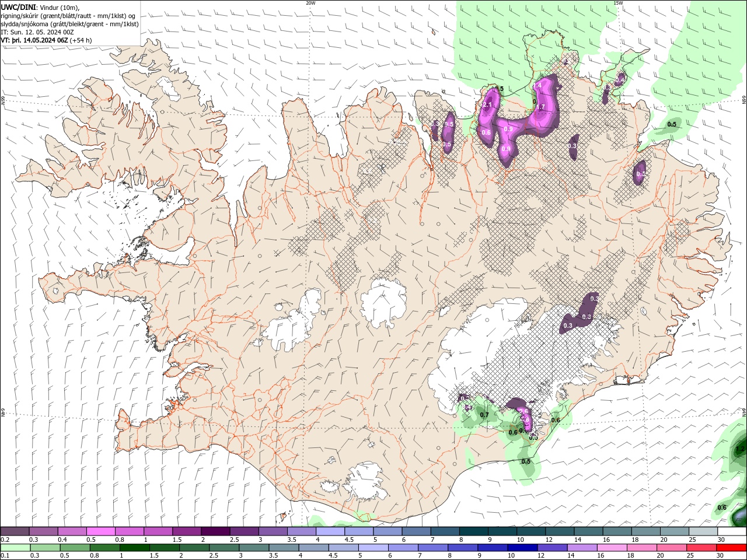Viewport: 747px width, 560px height.
Task: Click the '30' label on the snow legend
Action: tap(721, 540)
